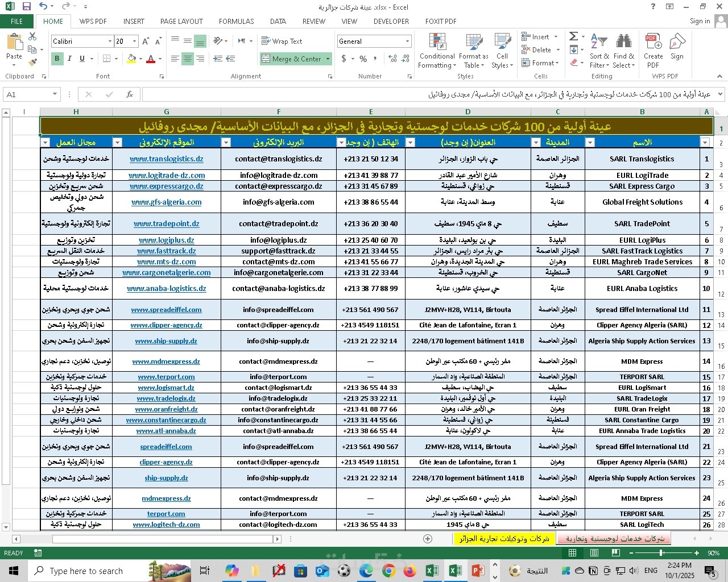This screenshot has width=728, height=582.
Task: Open the General number format dropdown
Action: pos(407,41)
